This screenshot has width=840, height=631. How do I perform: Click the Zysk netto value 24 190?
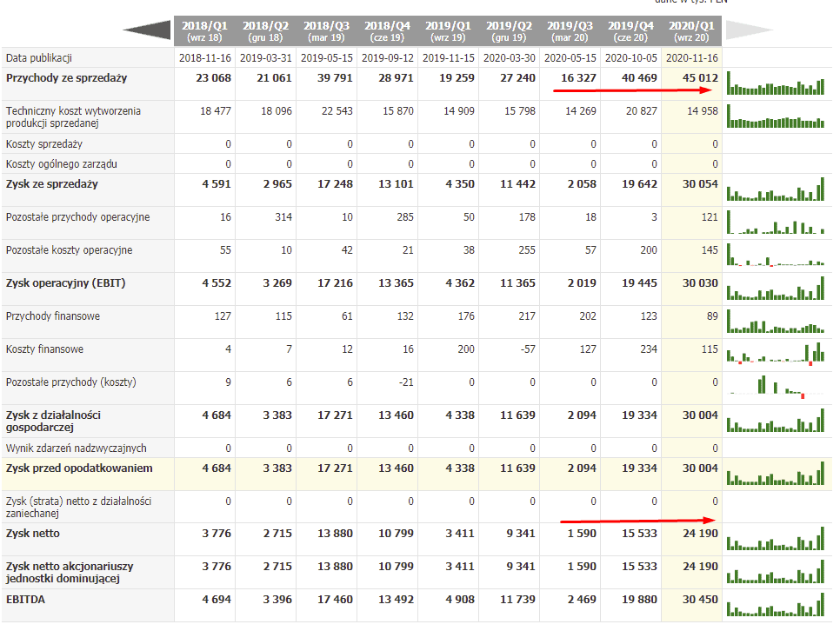pos(700,533)
